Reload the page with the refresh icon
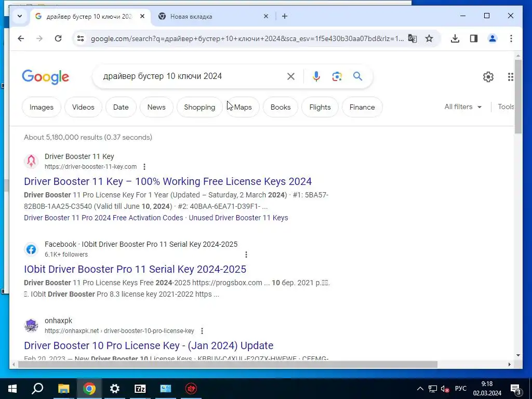This screenshot has width=532, height=399. point(58,38)
